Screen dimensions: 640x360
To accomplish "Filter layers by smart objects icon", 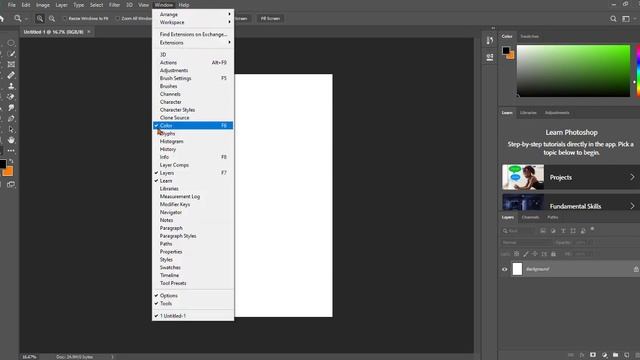I will click(583, 231).
